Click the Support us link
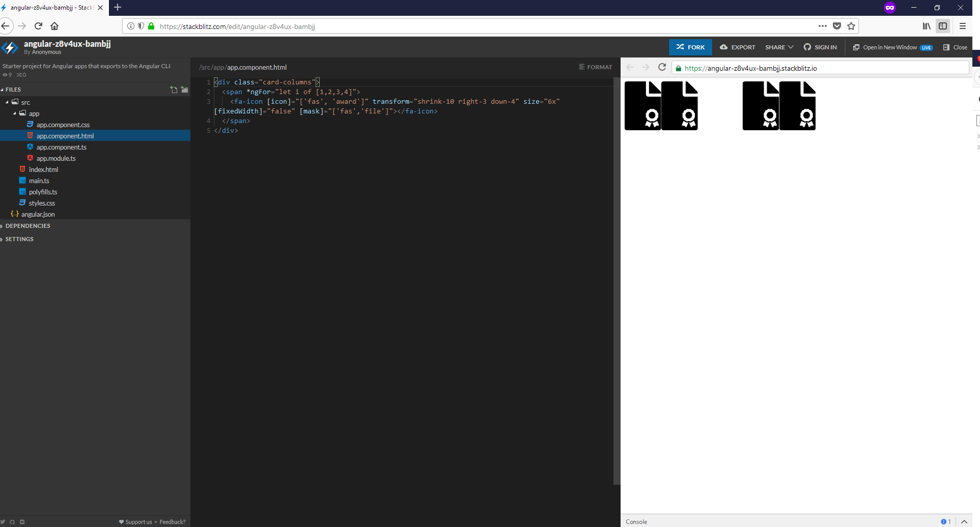This screenshot has width=980, height=527. click(138, 521)
